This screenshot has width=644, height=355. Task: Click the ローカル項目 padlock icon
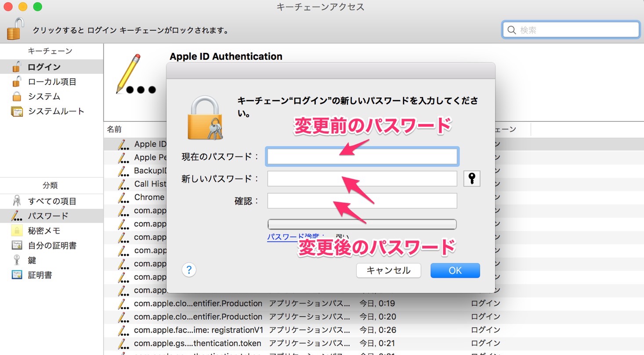[x=17, y=82]
